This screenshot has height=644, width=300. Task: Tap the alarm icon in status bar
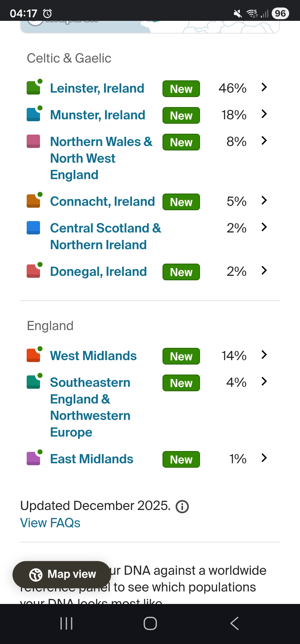pos(47,13)
